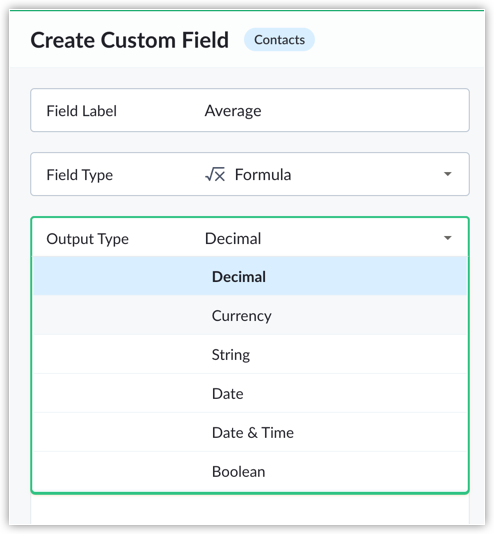Expand the Field Type dropdown arrow
Viewport: 494px width, 534px height.
pyautogui.click(x=447, y=174)
